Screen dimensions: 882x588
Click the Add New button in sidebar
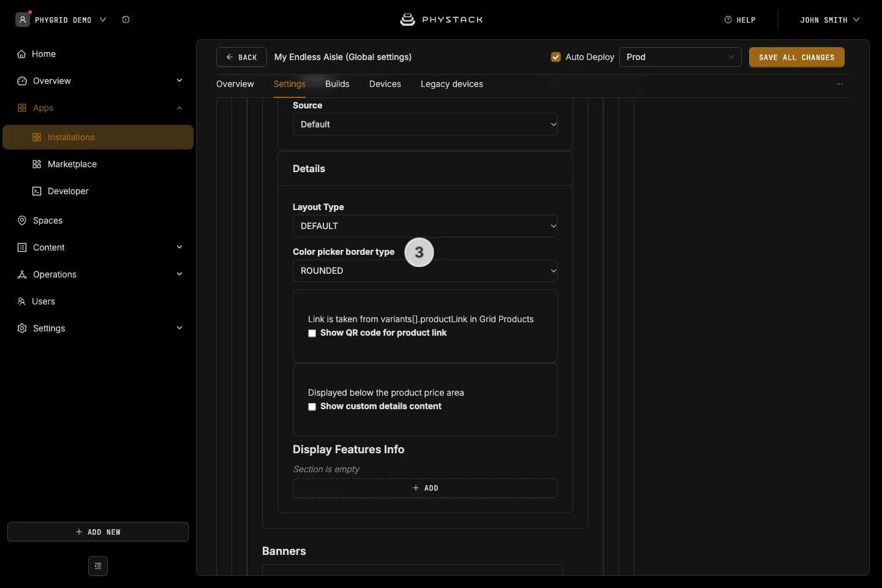(98, 532)
